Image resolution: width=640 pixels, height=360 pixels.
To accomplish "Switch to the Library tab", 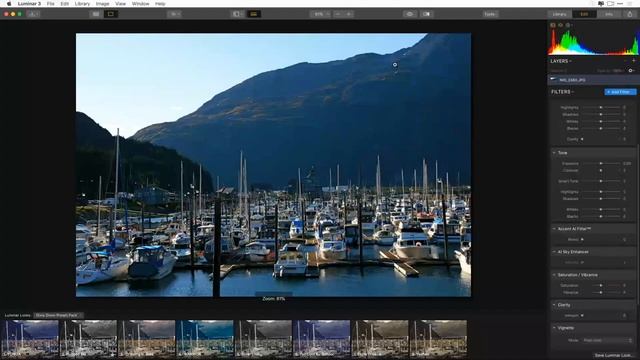I will pyautogui.click(x=559, y=14).
